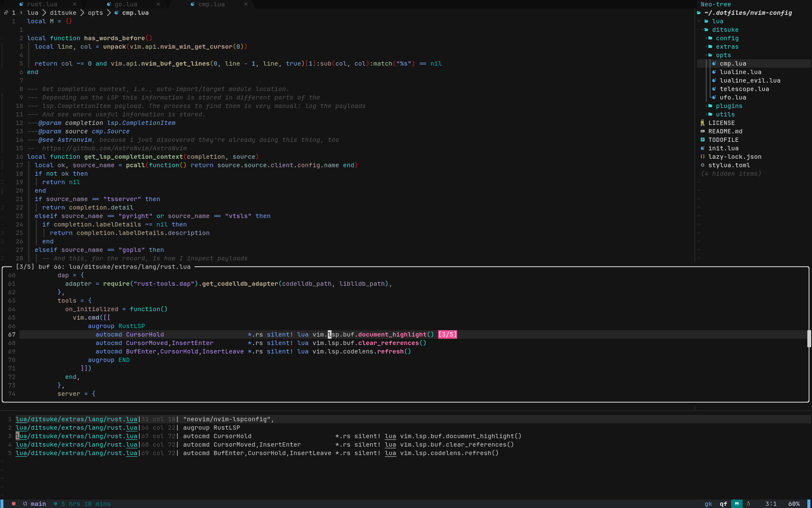This screenshot has height=508, width=812.
Task: Click the config folder icon
Action: (710, 38)
